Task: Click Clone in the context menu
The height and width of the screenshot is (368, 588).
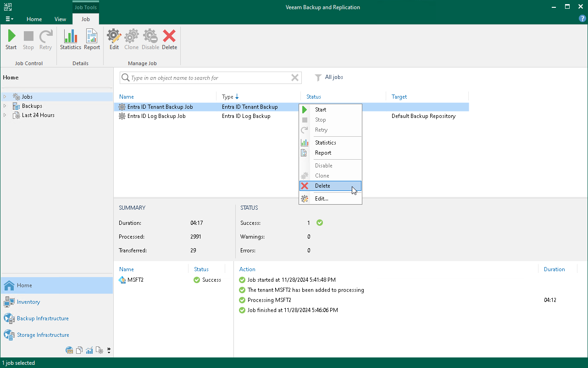Action: coord(330,176)
